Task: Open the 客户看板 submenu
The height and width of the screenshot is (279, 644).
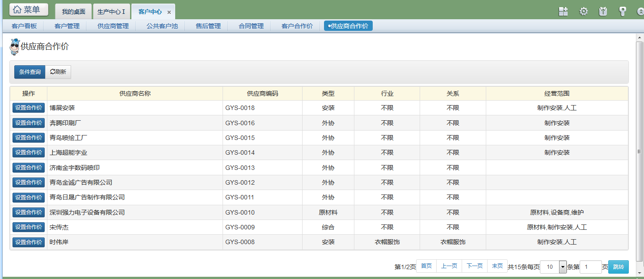Action: click(x=24, y=26)
